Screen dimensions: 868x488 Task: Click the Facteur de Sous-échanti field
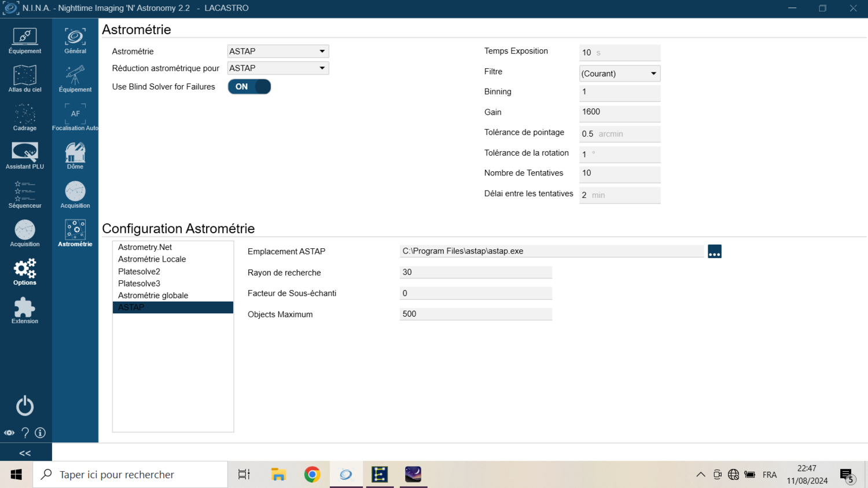[x=476, y=293]
